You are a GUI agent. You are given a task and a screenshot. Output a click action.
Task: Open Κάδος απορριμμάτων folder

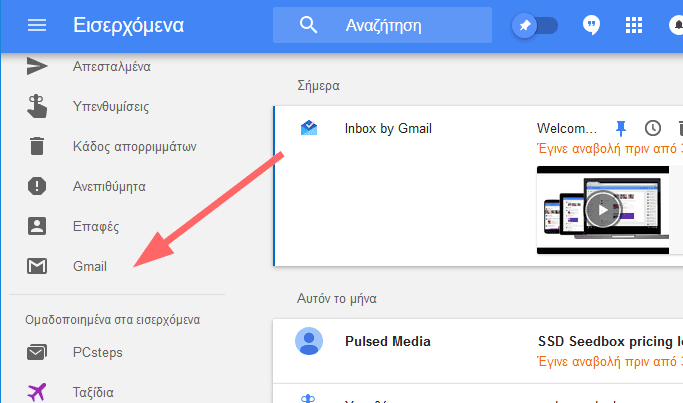134,146
